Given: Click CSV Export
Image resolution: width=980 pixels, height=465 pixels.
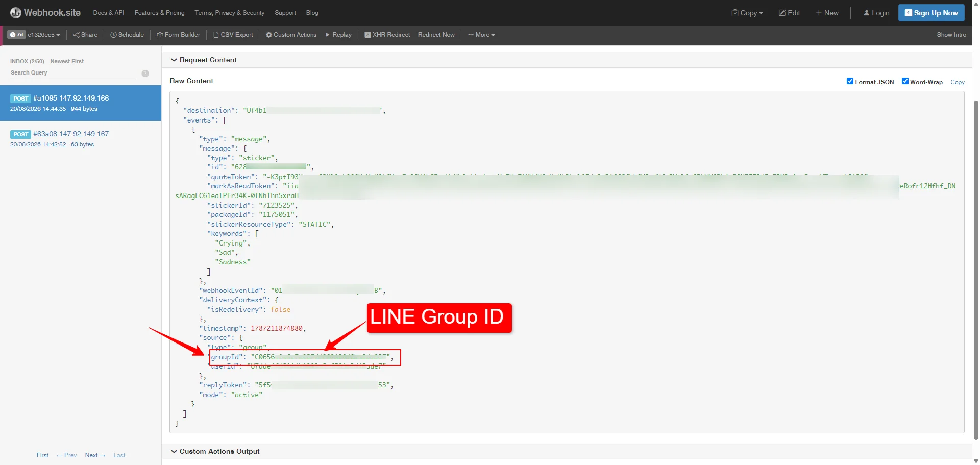Looking at the screenshot, I should click(233, 35).
